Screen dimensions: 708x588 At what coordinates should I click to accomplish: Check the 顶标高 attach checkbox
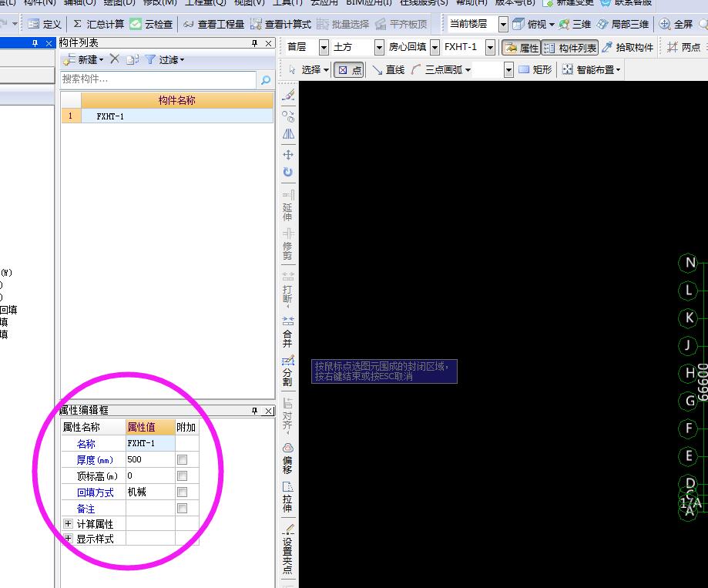(x=183, y=476)
